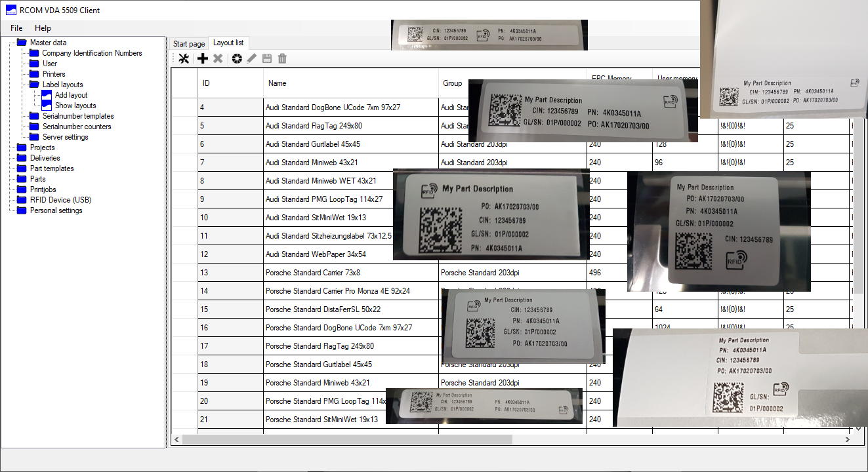Click the round refresh toolbar icon
Viewport: 868px width, 472px height.
(x=237, y=58)
